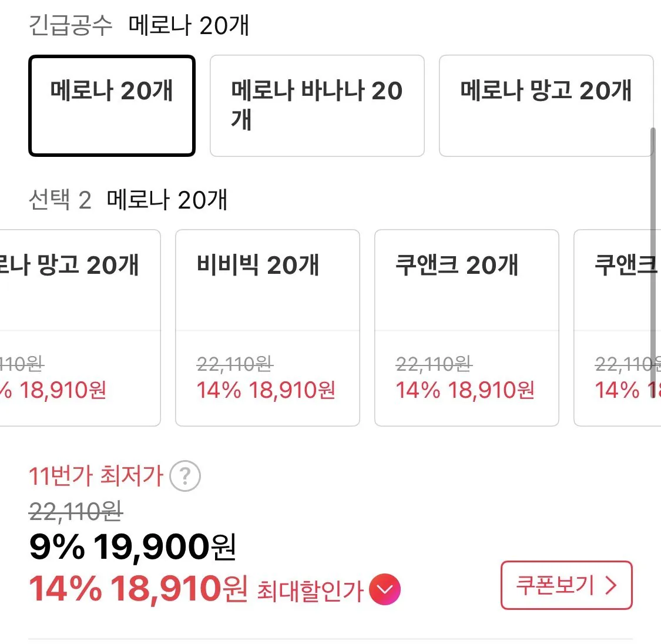Image resolution: width=661 pixels, height=644 pixels.
Task: Click the chevron icon inside 쿠폰보기 button
Action: [612, 585]
